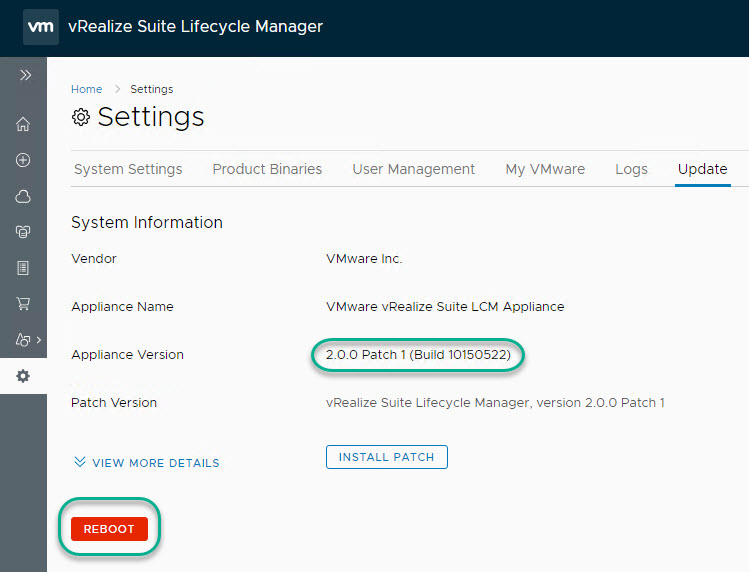Select the My VMware tab
749x572 pixels.
tap(545, 169)
